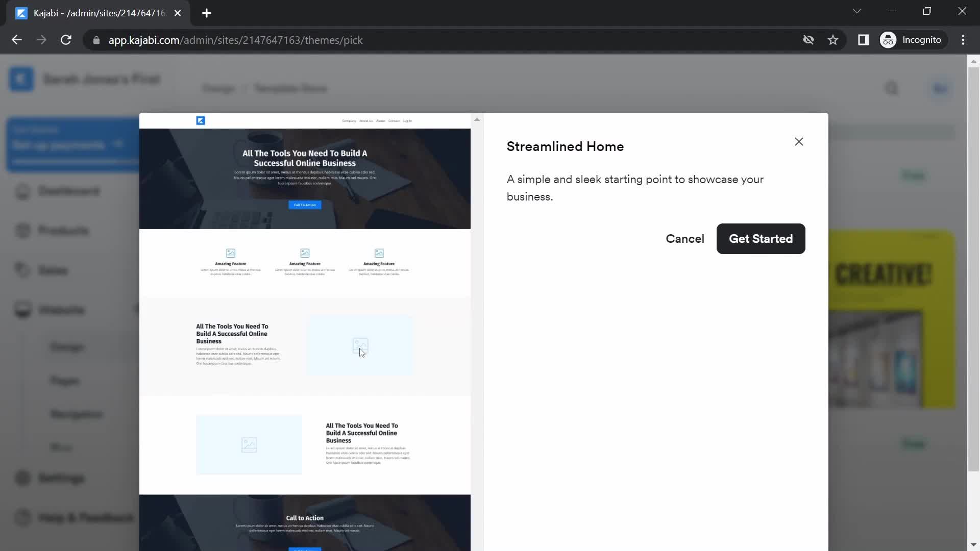Click the Company link in preview navigation
This screenshot has width=980, height=551.
[349, 121]
